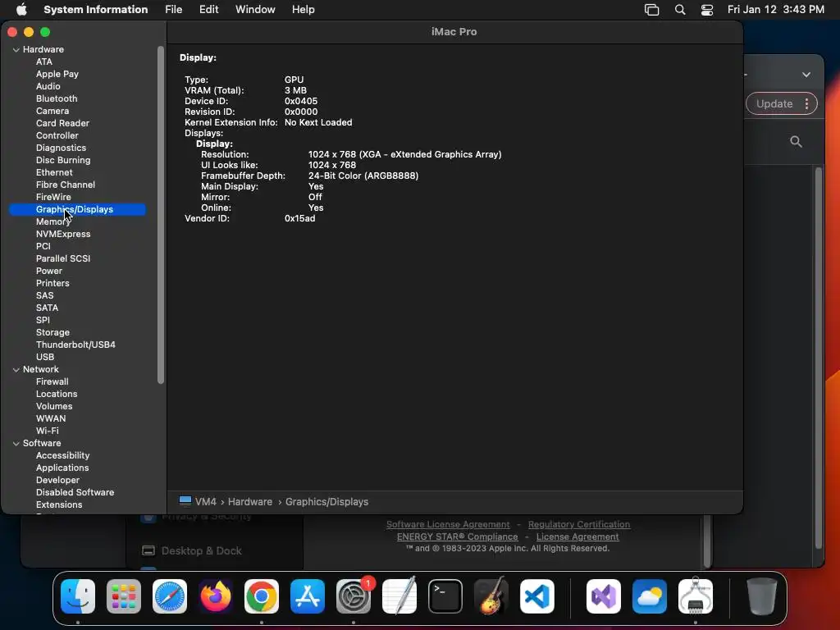Screen dimensions: 840x630
Task: Select Applications under Software
Action: (62, 468)
